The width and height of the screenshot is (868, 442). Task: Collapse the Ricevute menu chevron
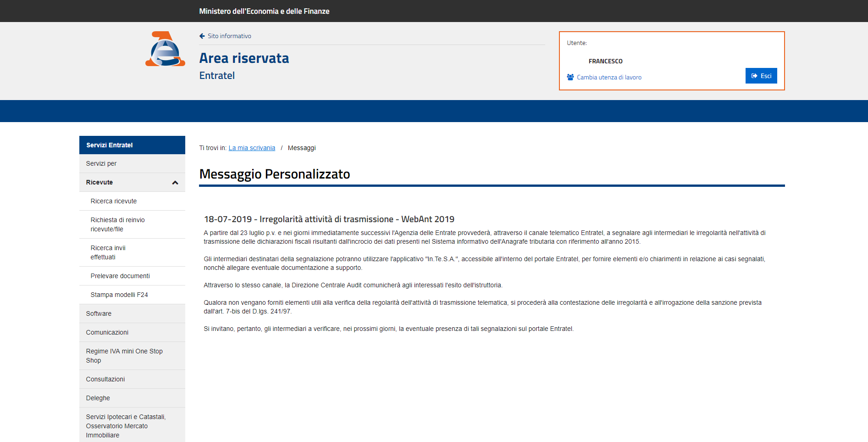[175, 183]
